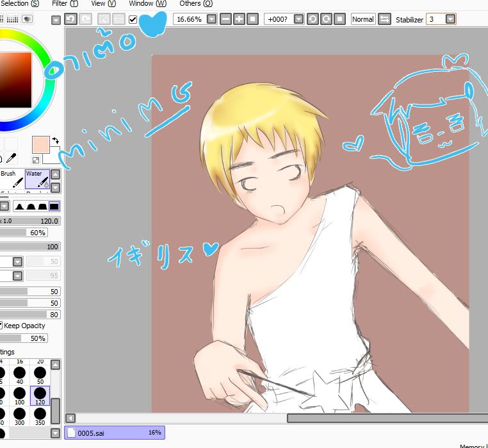
Task: Flip the canvas view horizontally
Action: coord(384,19)
